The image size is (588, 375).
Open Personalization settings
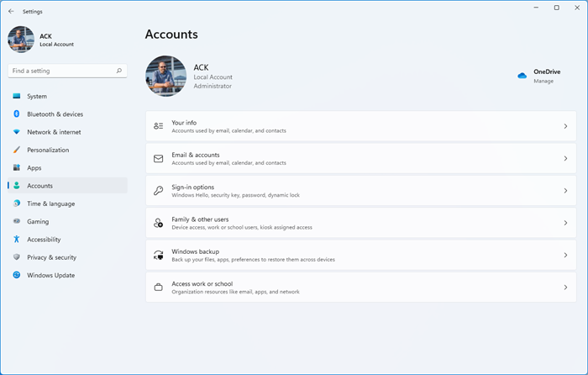[67, 150]
